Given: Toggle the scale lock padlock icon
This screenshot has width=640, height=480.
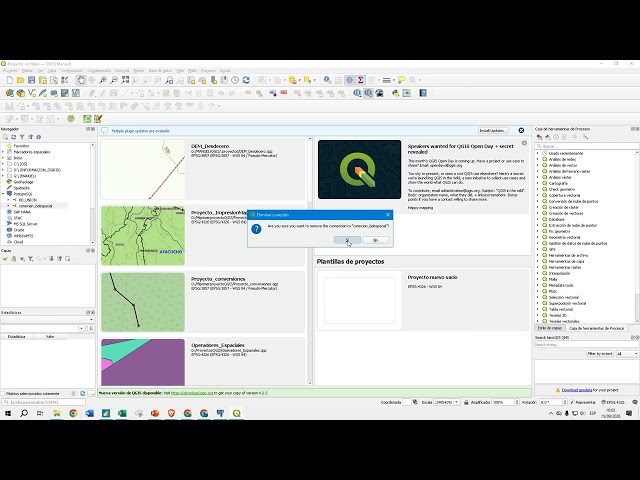Looking at the screenshot, I should tap(466, 402).
